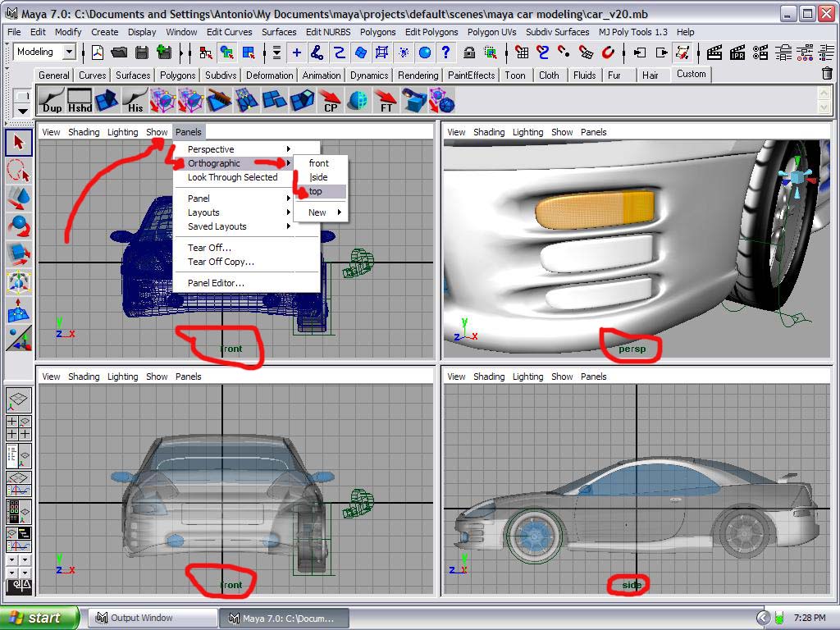The height and width of the screenshot is (630, 840).
Task: Click the Windows start button
Action: tap(39, 618)
